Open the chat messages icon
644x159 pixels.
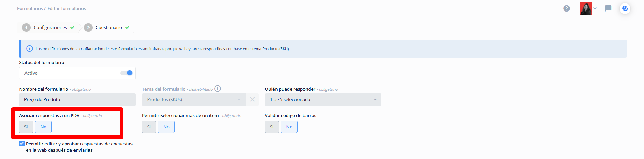[608, 8]
